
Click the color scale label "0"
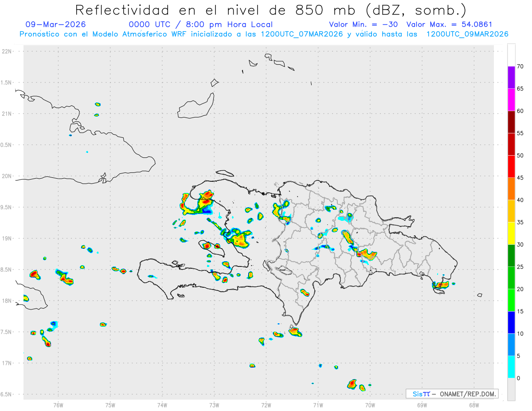coord(518,378)
